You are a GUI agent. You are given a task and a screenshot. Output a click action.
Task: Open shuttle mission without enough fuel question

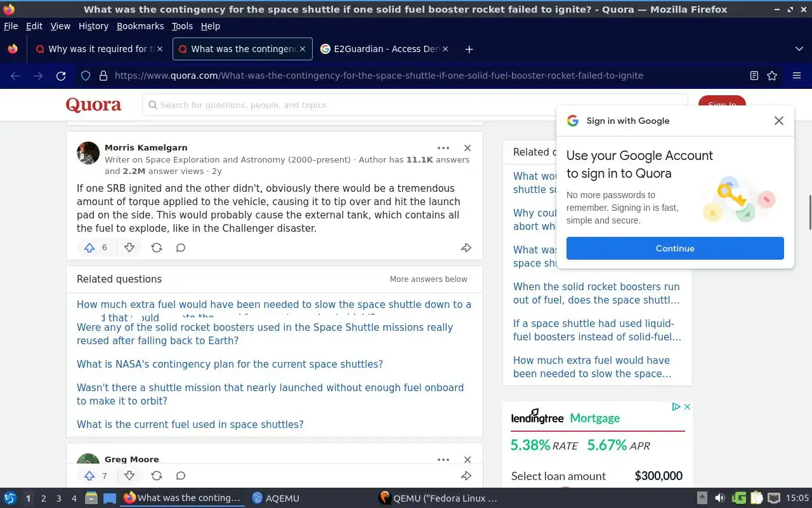click(270, 394)
